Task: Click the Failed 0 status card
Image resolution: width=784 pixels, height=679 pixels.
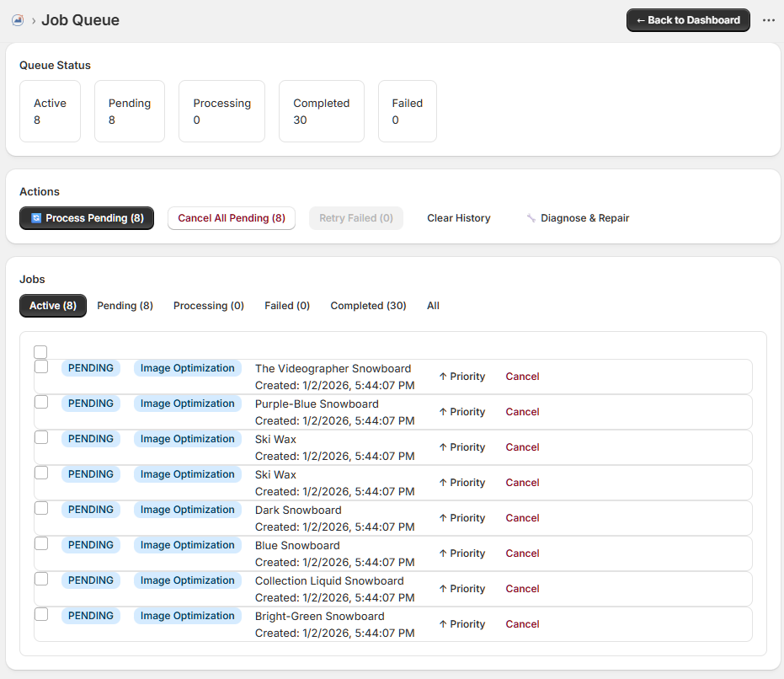Action: click(x=408, y=111)
